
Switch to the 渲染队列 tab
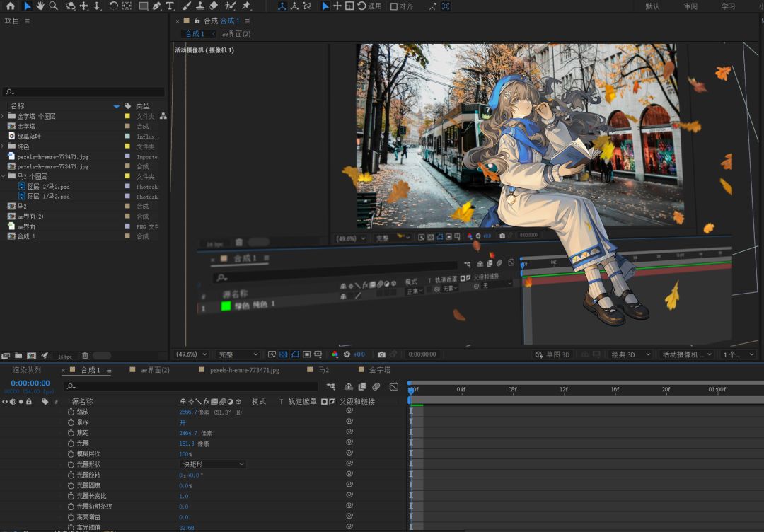27,370
